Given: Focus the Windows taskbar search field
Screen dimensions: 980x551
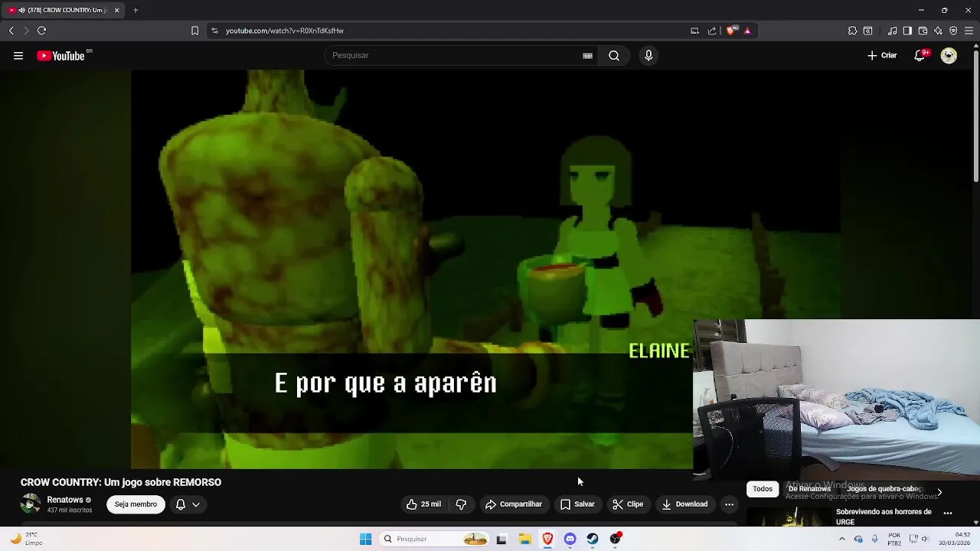Looking at the screenshot, I should (434, 539).
